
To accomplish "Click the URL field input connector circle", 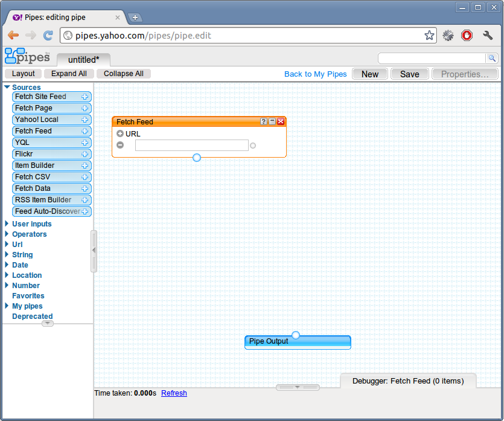I will click(x=253, y=146).
